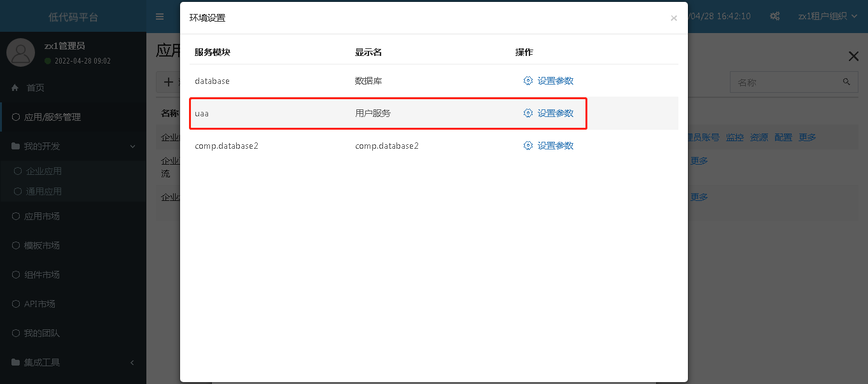Open 组件市场 from the sidebar
Screen dimensions: 868x384
point(42,275)
